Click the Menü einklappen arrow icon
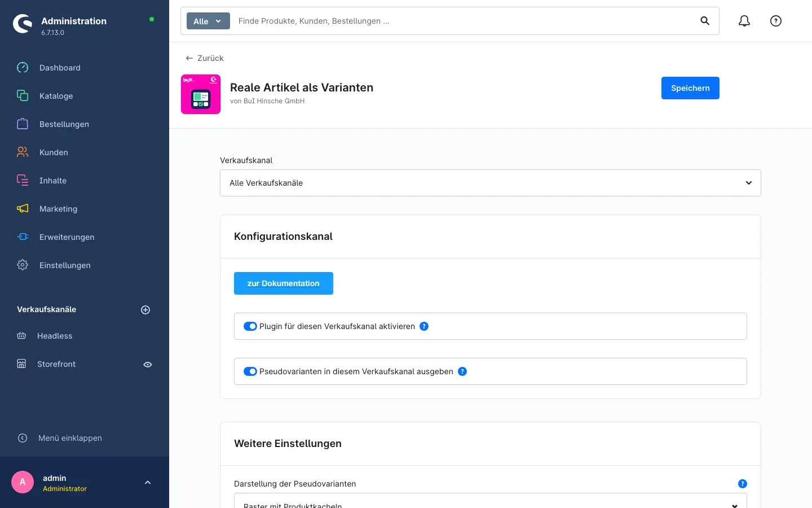 [23, 438]
